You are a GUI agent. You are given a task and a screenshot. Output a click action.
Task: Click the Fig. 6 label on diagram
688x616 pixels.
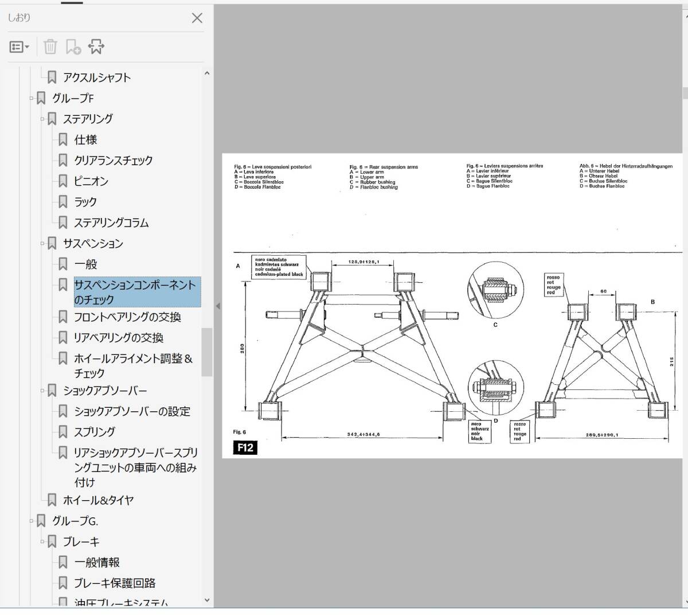tap(240, 432)
